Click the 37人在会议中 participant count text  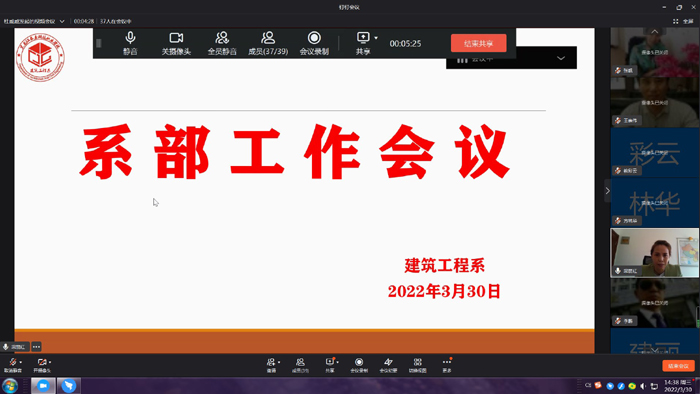coord(116,21)
